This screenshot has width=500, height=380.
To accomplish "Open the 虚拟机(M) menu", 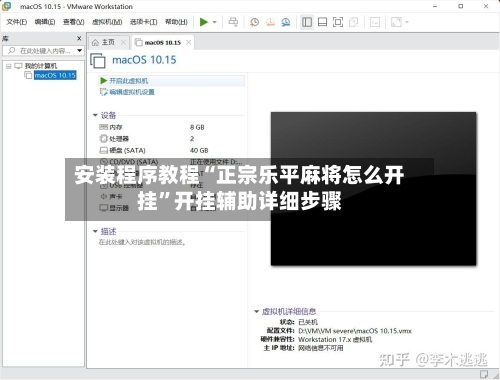I will tap(107, 22).
